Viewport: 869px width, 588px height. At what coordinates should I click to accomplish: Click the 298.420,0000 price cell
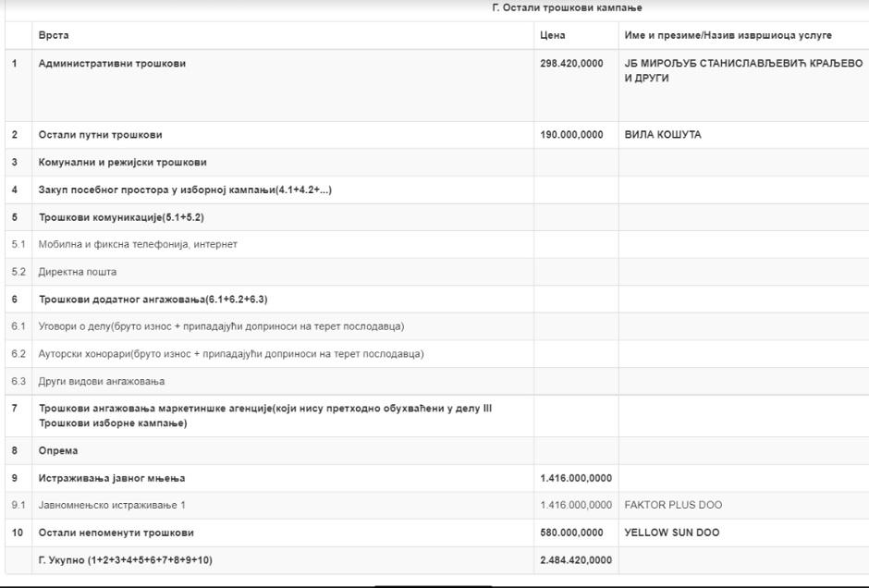tap(571, 64)
